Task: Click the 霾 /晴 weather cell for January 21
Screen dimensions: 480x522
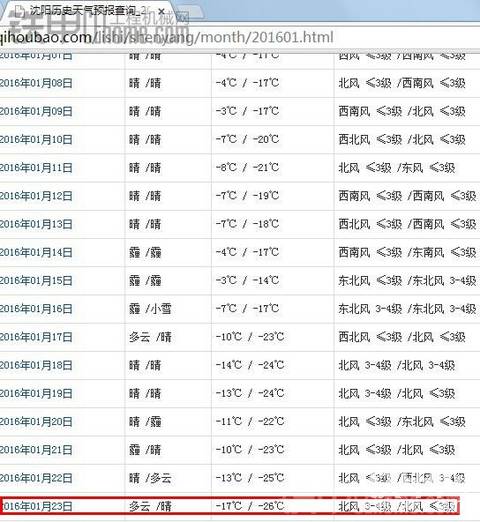Action: click(145, 450)
